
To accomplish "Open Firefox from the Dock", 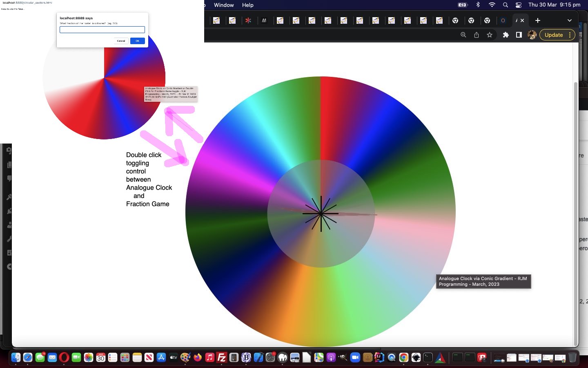I will coord(198,358).
